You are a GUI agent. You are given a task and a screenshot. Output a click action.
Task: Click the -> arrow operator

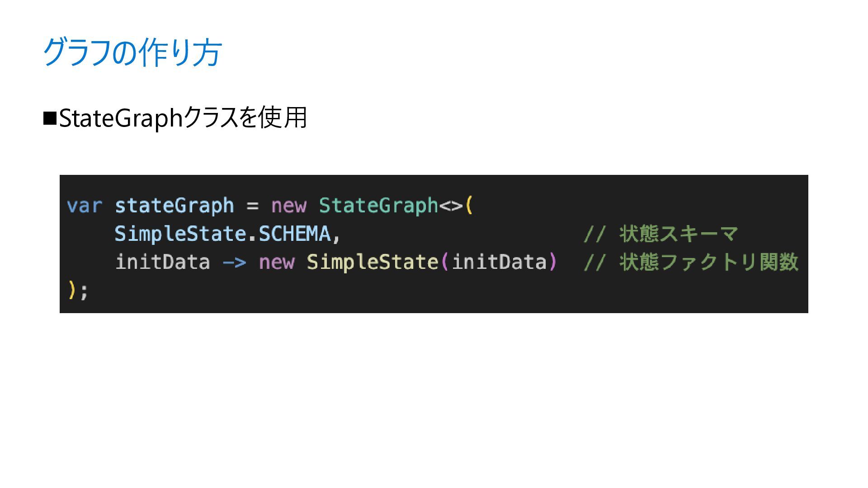click(x=235, y=263)
